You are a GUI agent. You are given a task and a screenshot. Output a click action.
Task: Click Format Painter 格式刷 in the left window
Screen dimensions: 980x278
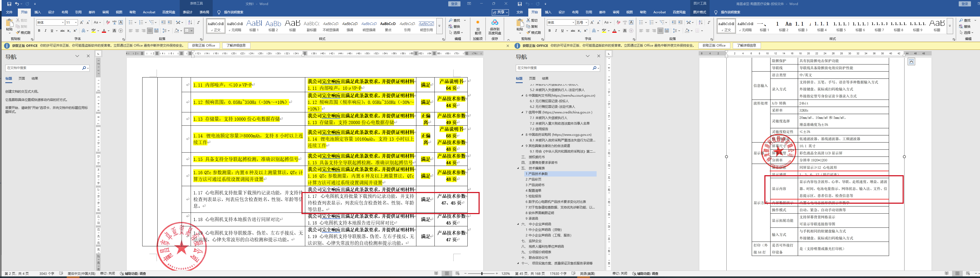pyautogui.click(x=23, y=33)
